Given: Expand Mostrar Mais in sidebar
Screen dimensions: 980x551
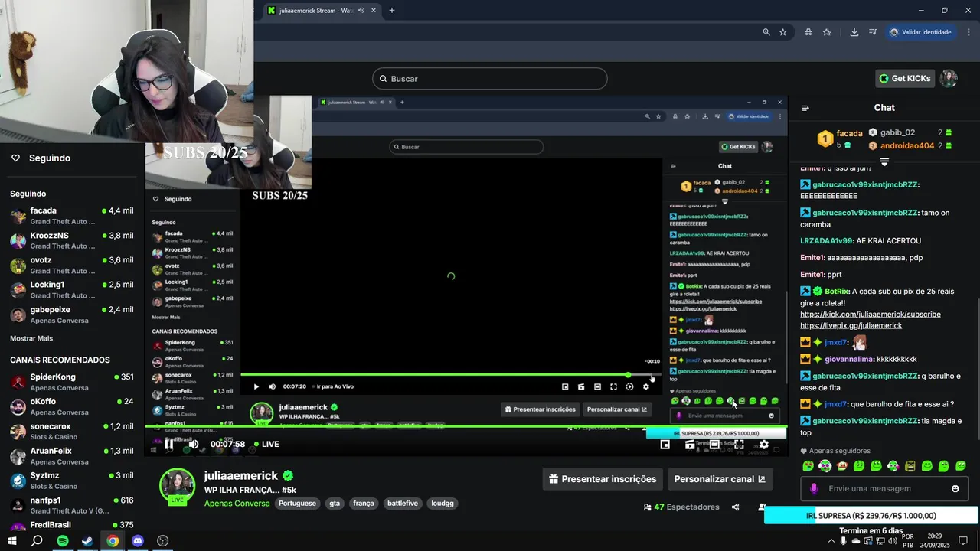Looking at the screenshot, I should point(31,338).
